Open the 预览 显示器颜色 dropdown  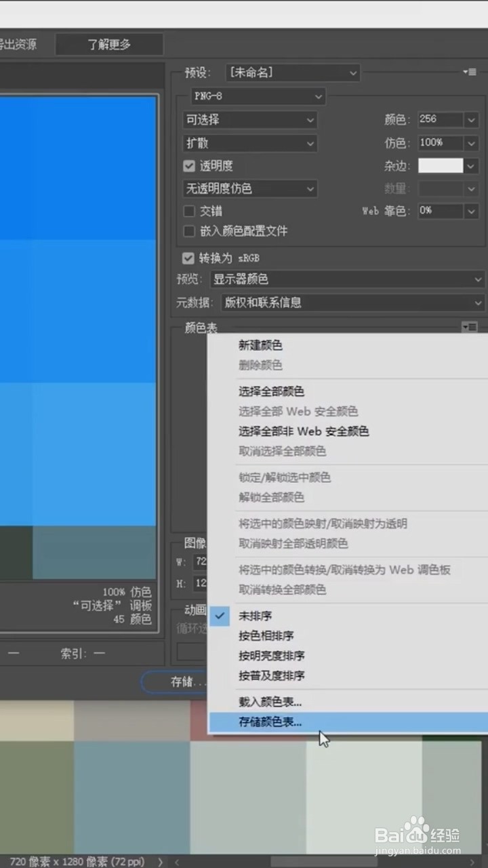click(347, 279)
